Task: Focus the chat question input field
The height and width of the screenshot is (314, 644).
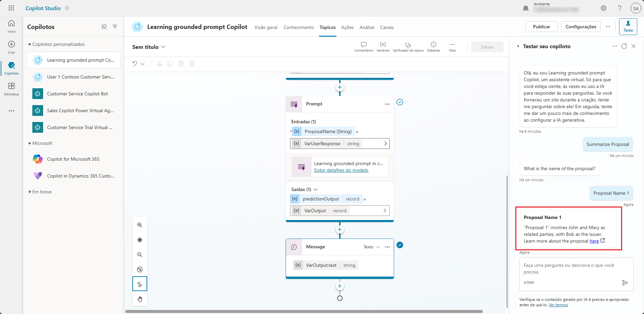Action: [x=576, y=274]
